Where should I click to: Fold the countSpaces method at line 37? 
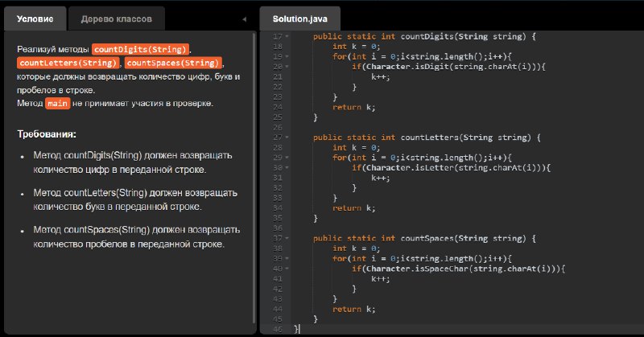pos(287,239)
